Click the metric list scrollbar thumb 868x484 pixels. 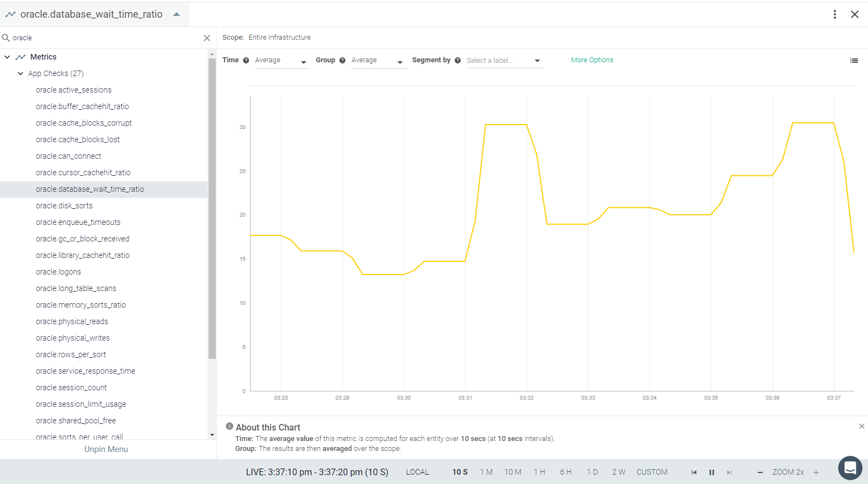click(x=212, y=208)
